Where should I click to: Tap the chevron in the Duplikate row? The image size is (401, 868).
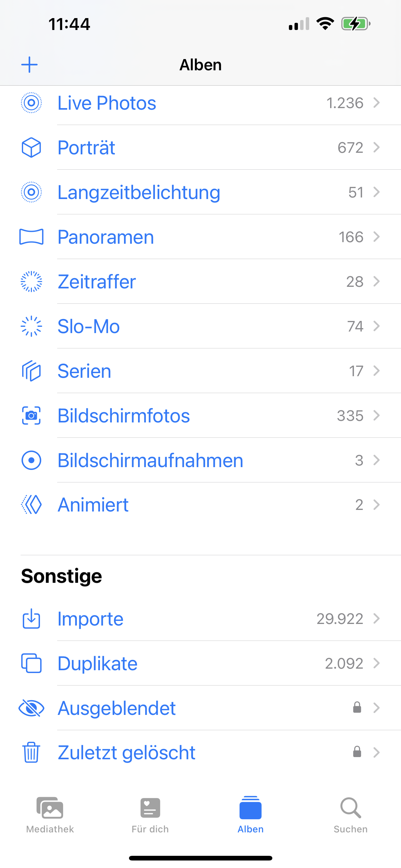(x=376, y=663)
